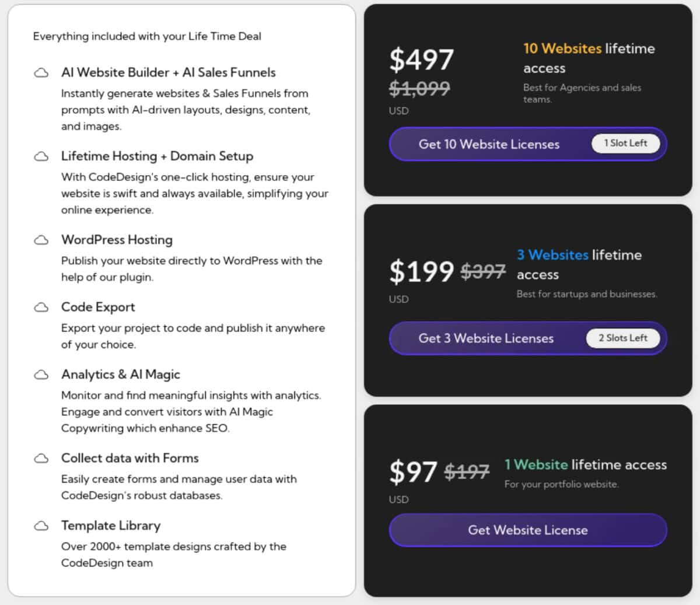
Task: Click the 3 Websites lifetime access heading
Action: (579, 265)
